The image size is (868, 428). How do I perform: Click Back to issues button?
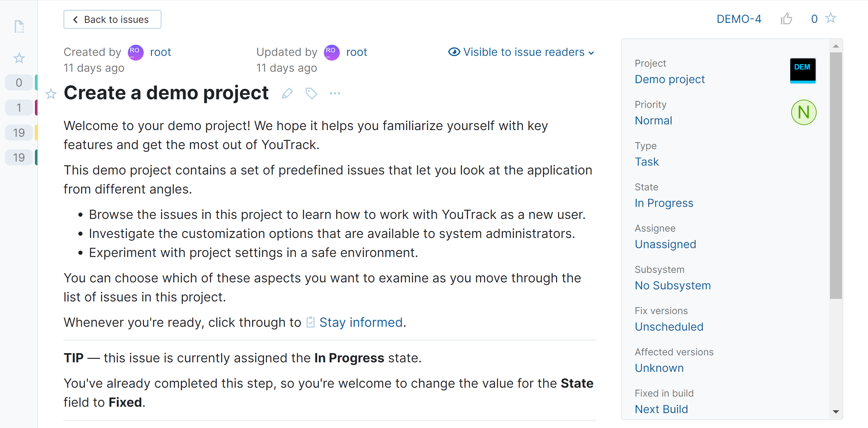pos(112,20)
